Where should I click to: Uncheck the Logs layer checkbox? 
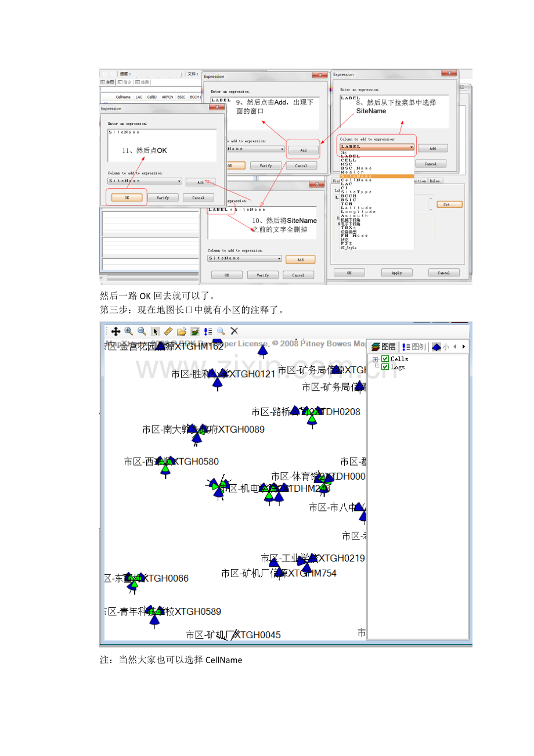pos(385,367)
